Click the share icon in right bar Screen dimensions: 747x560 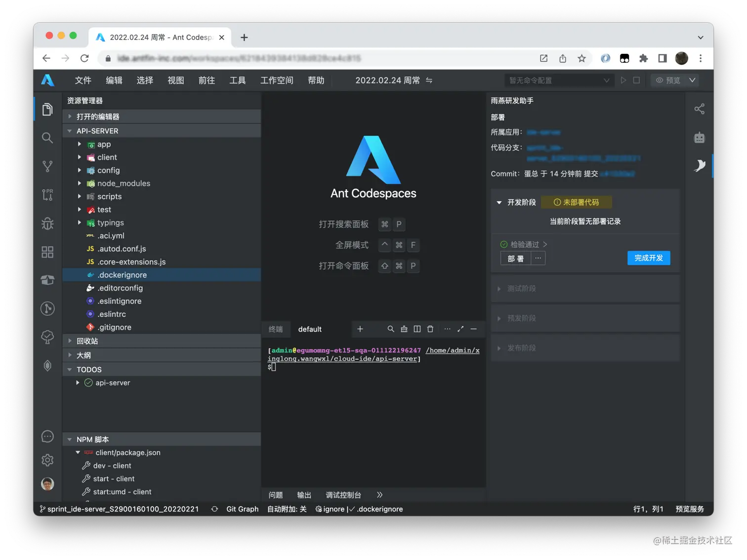700,109
